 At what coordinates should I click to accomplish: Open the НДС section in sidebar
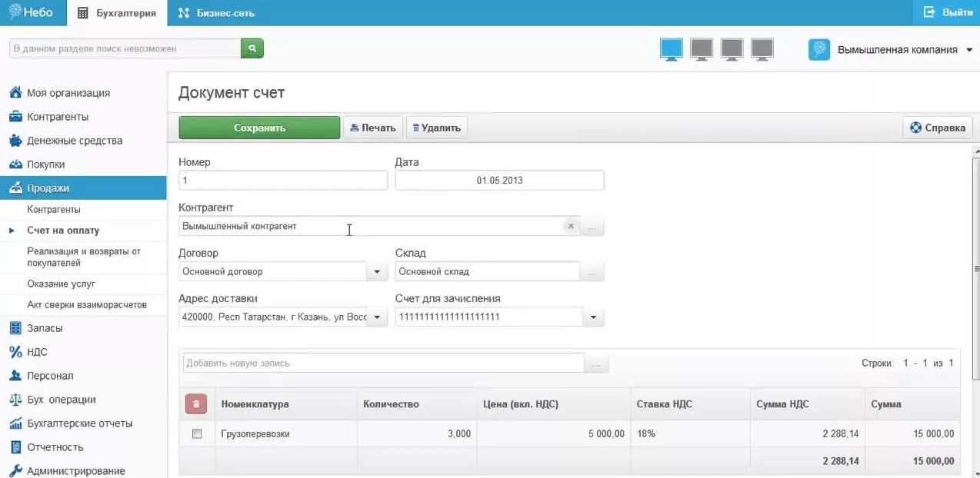pos(37,352)
